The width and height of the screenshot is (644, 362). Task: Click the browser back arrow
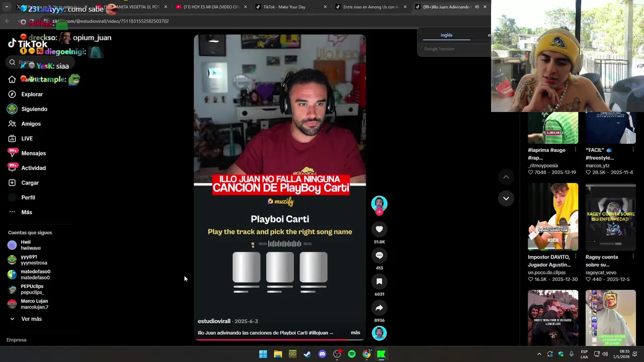click(7, 21)
